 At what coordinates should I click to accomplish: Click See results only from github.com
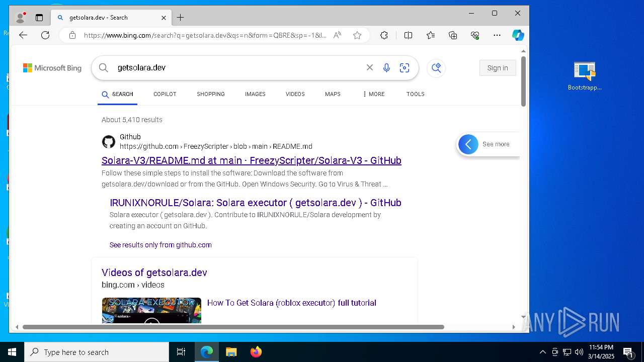point(160,245)
